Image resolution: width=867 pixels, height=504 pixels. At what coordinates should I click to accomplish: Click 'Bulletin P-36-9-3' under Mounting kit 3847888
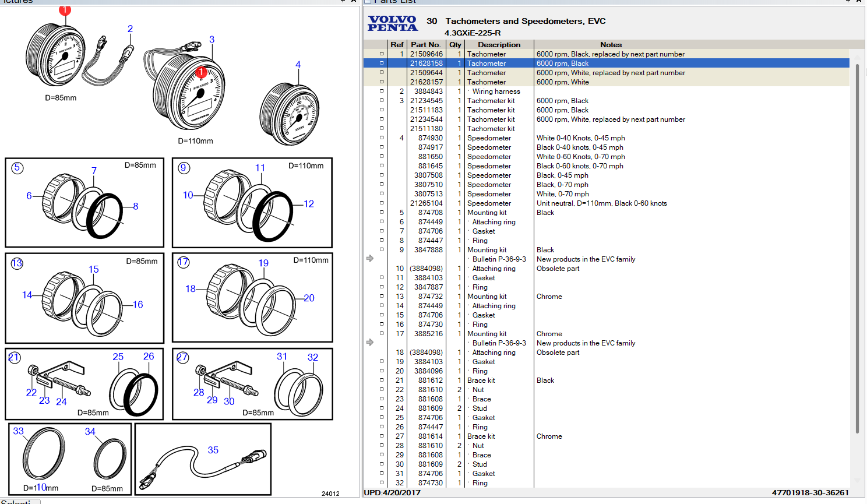[x=499, y=259]
